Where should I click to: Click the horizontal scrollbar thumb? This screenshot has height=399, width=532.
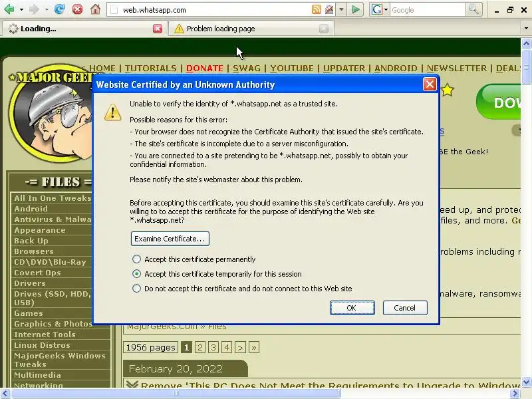click(176, 394)
